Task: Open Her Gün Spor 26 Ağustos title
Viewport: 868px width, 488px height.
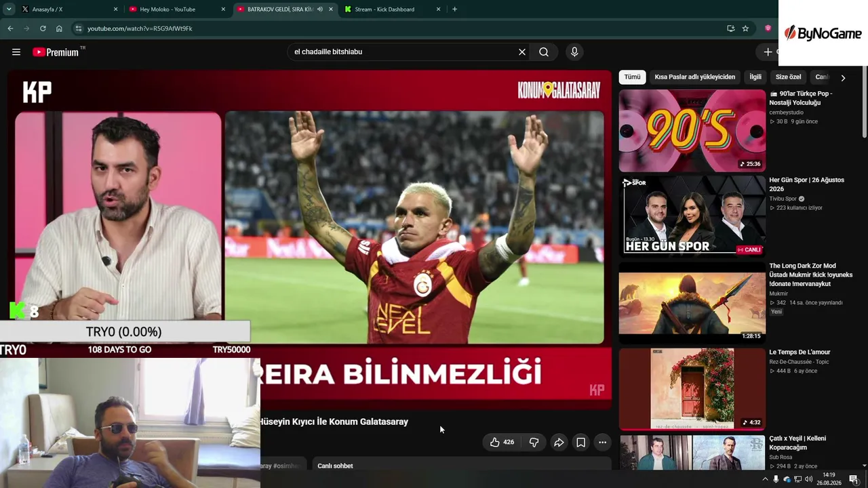Action: click(806, 184)
